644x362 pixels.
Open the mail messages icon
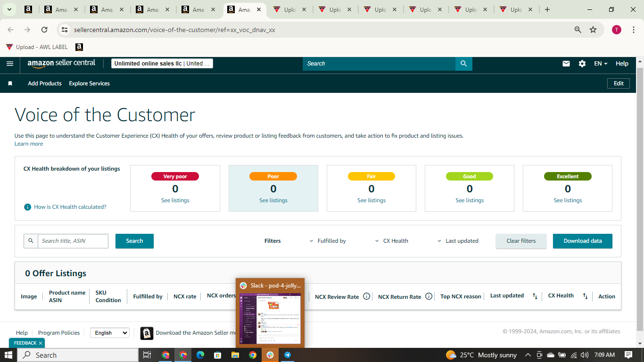(566, 64)
